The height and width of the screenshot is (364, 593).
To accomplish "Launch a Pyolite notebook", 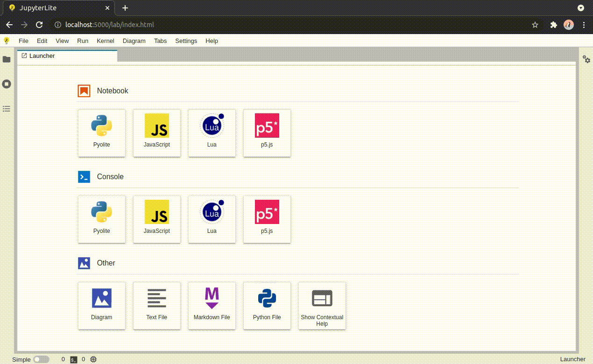I will click(x=102, y=133).
